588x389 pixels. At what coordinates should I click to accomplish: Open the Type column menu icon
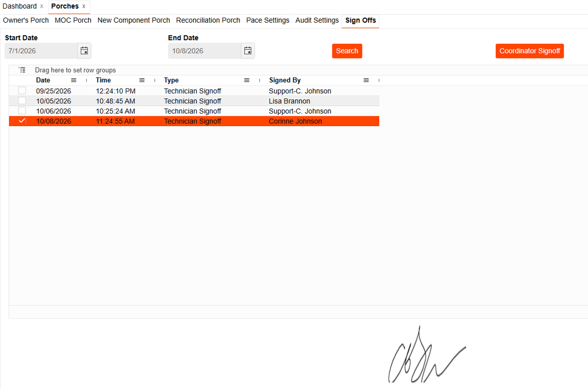pyautogui.click(x=247, y=80)
